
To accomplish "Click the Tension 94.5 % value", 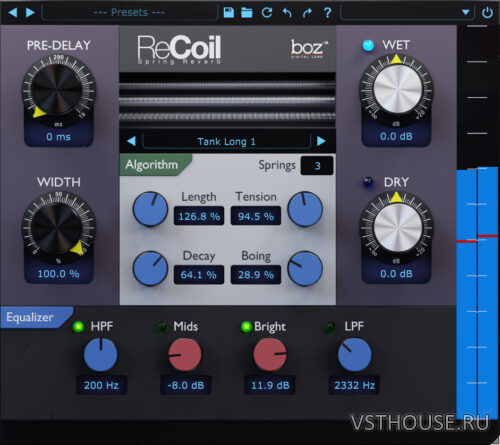I will (x=256, y=216).
